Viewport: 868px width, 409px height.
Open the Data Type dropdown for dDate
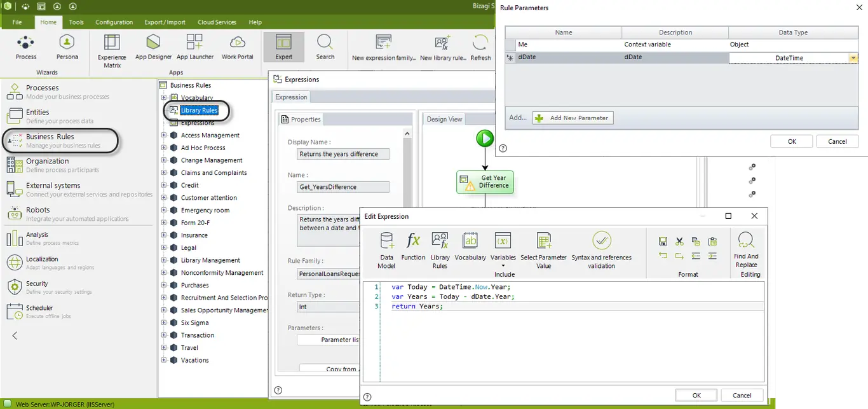tap(853, 58)
